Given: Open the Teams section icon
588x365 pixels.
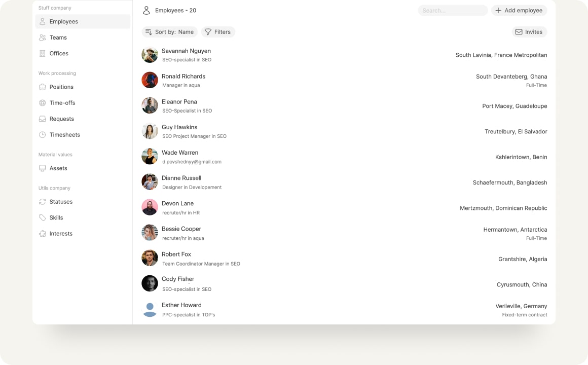Looking at the screenshot, I should tap(42, 37).
